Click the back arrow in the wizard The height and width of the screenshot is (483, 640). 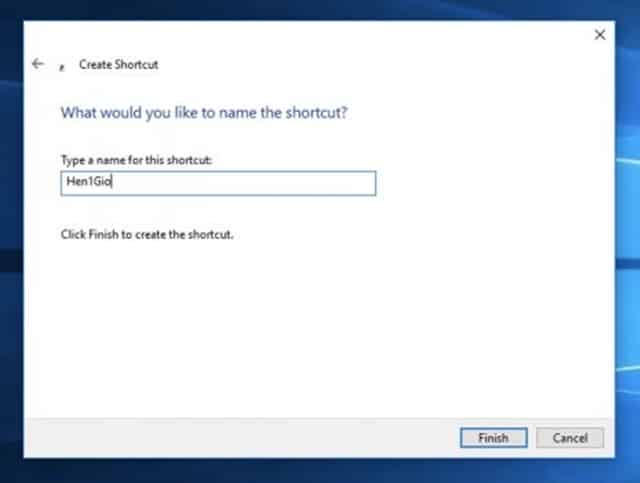coord(38,64)
